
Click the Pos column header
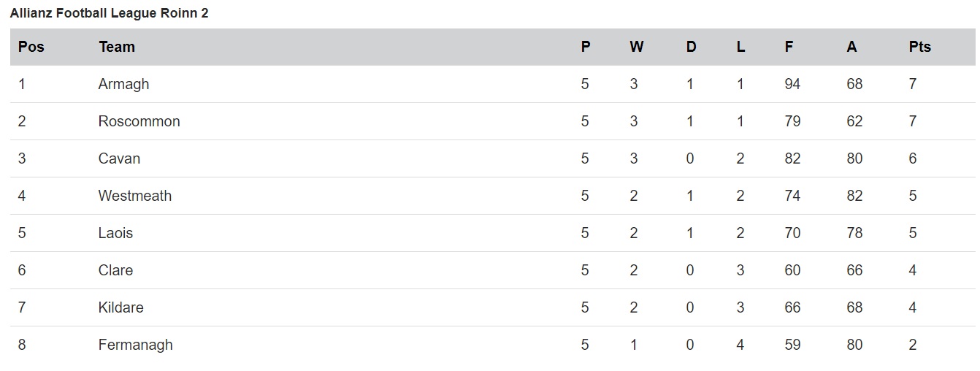point(31,47)
